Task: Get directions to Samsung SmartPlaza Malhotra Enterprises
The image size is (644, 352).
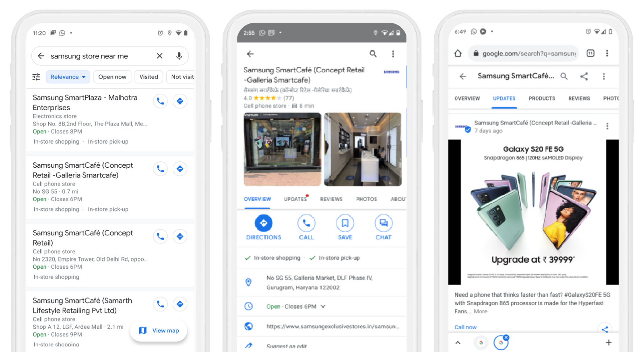Action: click(180, 101)
